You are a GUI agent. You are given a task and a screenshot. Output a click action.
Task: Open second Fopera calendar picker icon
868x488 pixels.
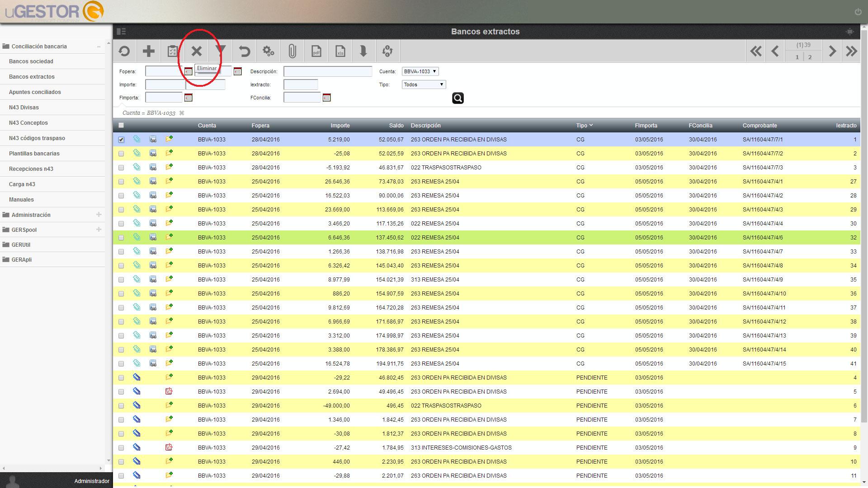click(x=238, y=71)
